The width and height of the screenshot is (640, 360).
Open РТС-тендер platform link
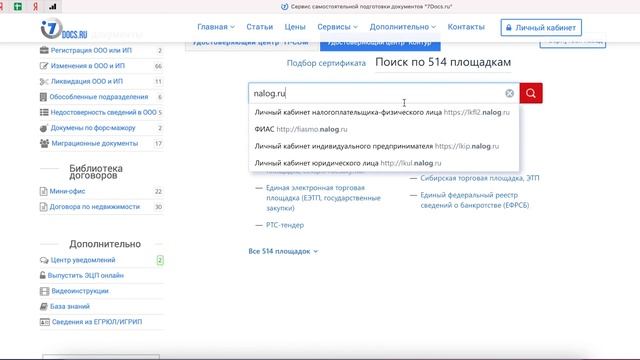tap(285, 225)
